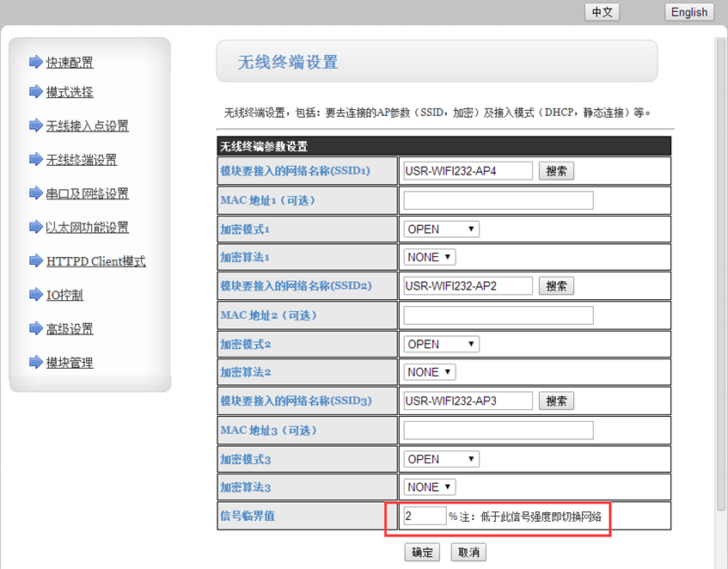The height and width of the screenshot is (569, 728).
Task: Click the arrow icon beside 高级设置
Action: coord(35,328)
